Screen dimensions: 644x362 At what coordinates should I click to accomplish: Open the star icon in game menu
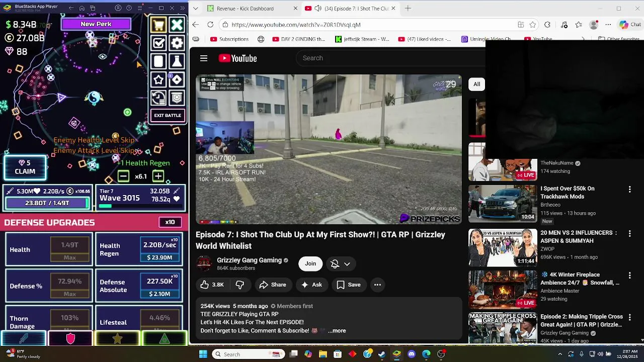[x=158, y=80]
